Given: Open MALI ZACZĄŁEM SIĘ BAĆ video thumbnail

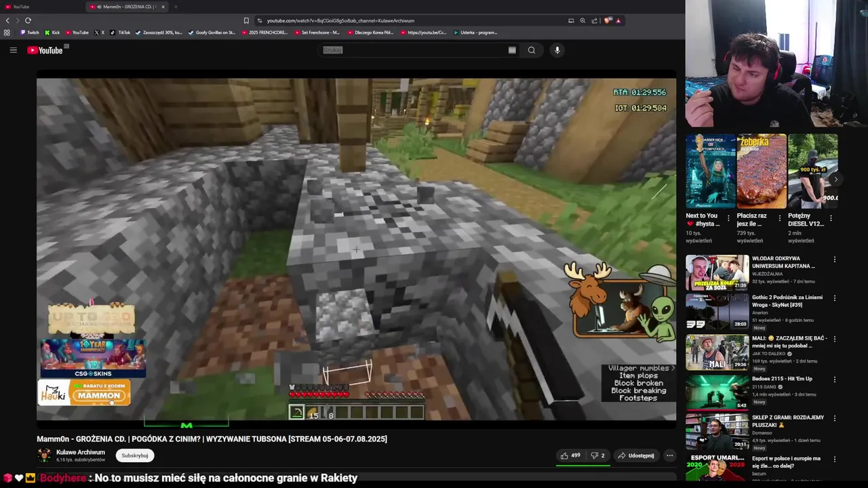Looking at the screenshot, I should (717, 352).
